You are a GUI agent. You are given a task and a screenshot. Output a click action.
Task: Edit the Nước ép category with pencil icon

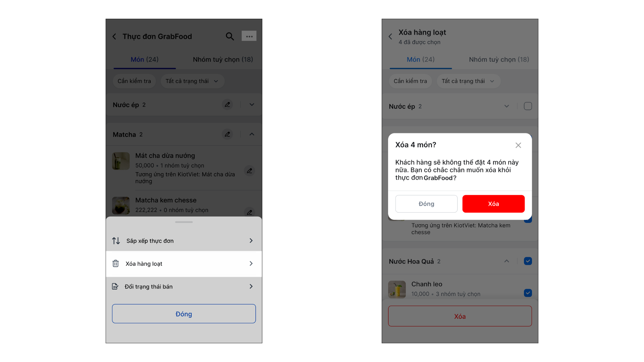click(x=227, y=105)
